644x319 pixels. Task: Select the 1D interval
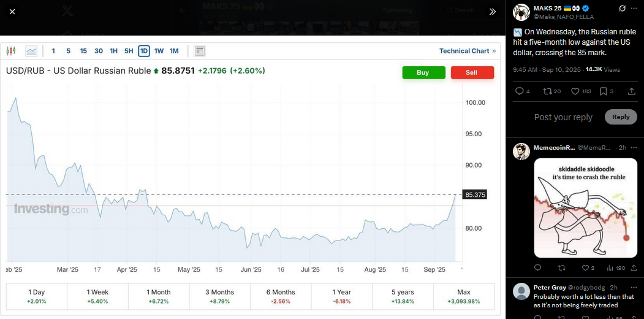[x=144, y=51]
